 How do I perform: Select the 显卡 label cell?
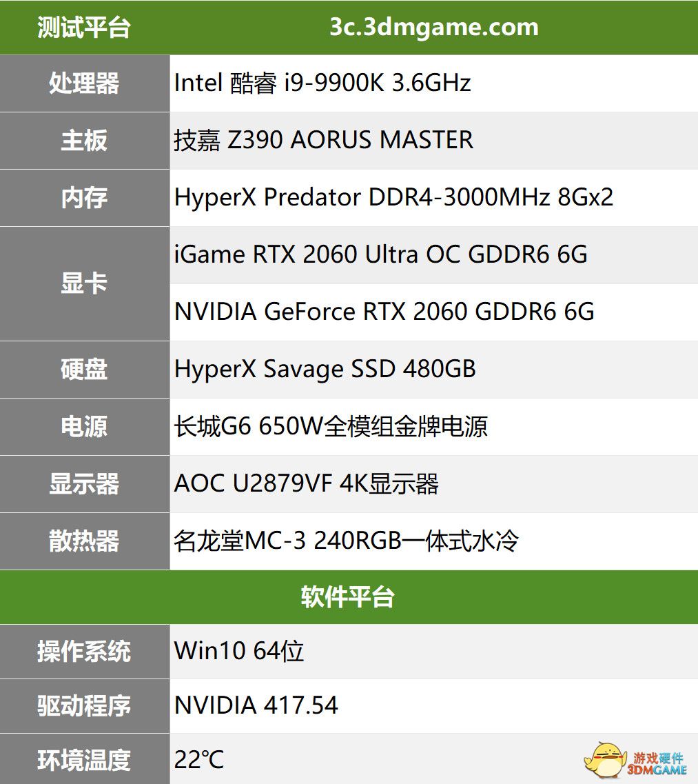point(85,283)
